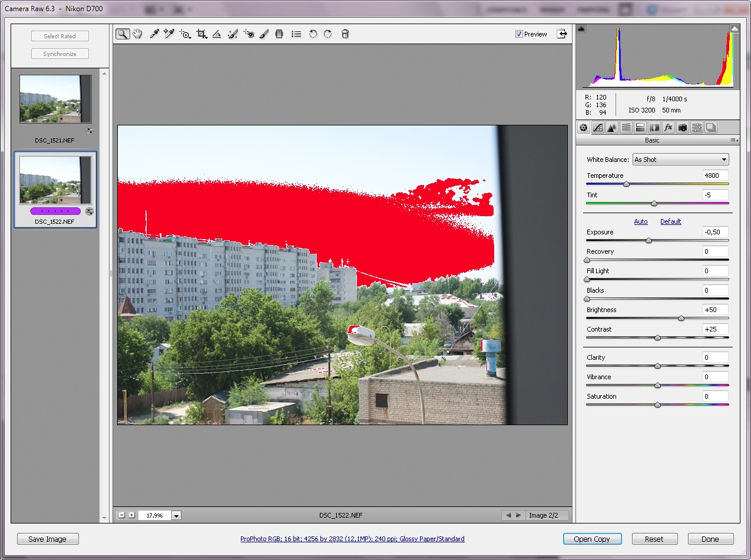Click the Contrast slider handle
This screenshot has width=751, height=560.
point(657,337)
